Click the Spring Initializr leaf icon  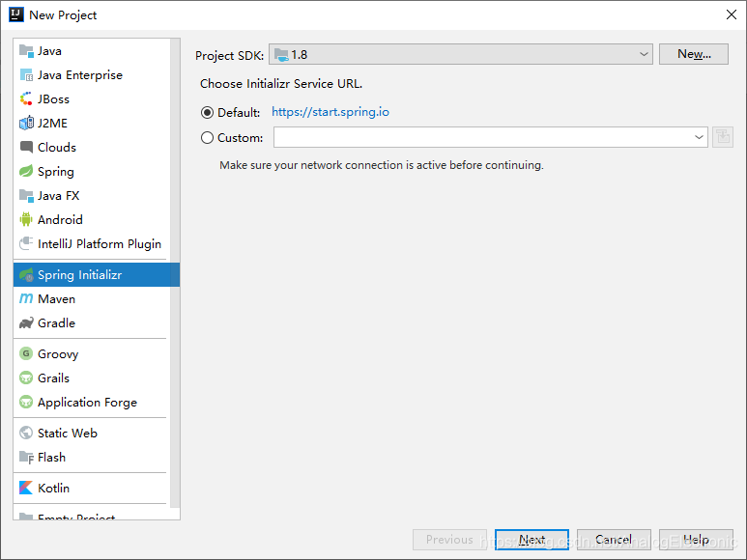point(26,274)
